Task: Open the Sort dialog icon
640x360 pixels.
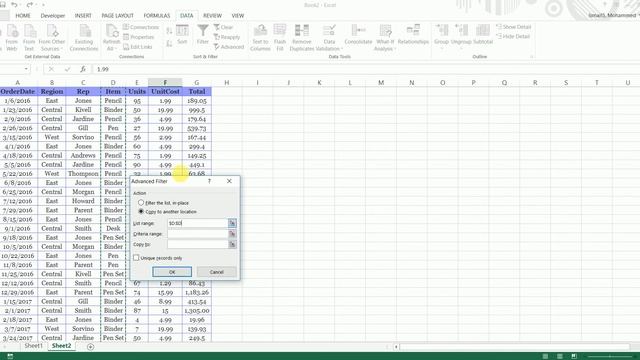Action: tap(182, 35)
